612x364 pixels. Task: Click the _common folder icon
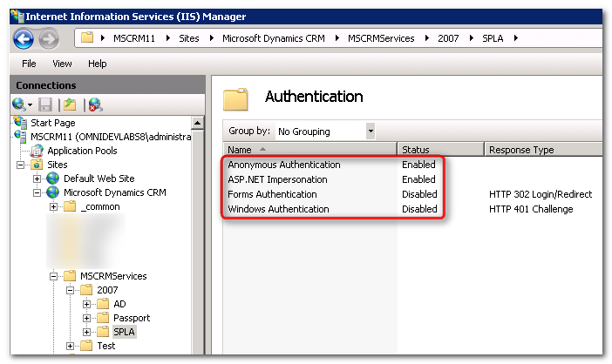70,206
